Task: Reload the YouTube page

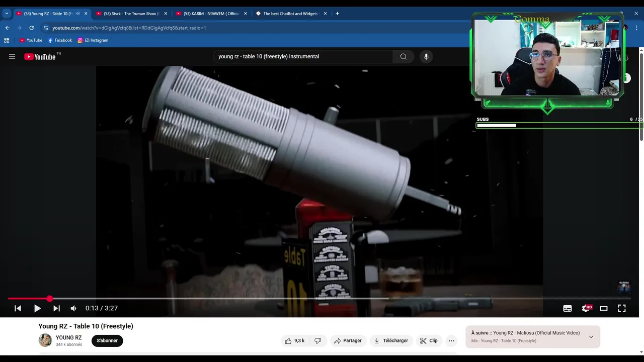Action: [32, 28]
